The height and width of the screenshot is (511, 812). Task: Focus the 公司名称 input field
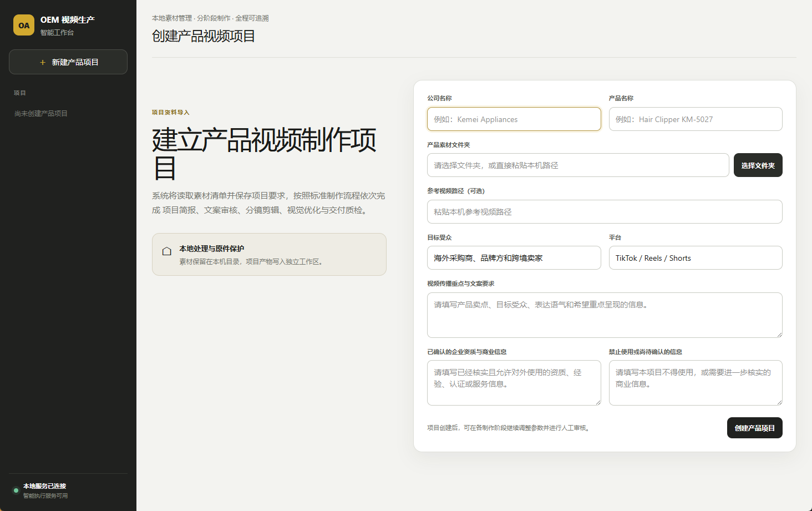(514, 119)
